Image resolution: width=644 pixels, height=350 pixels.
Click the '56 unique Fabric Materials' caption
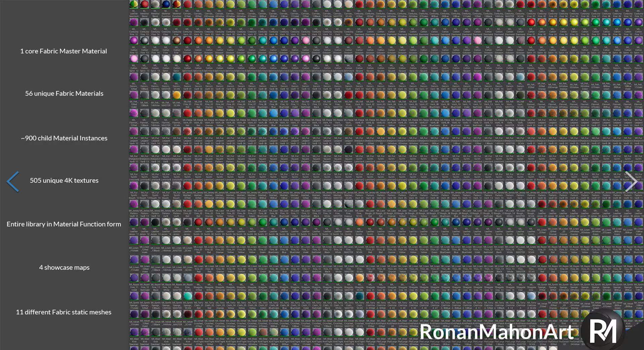[x=64, y=93]
